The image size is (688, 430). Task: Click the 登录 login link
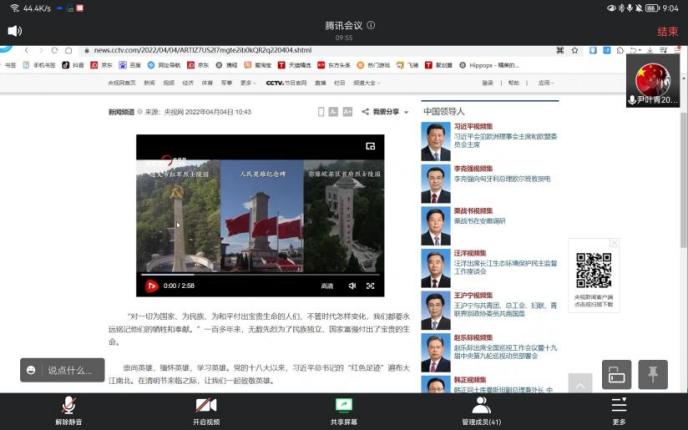(487, 82)
